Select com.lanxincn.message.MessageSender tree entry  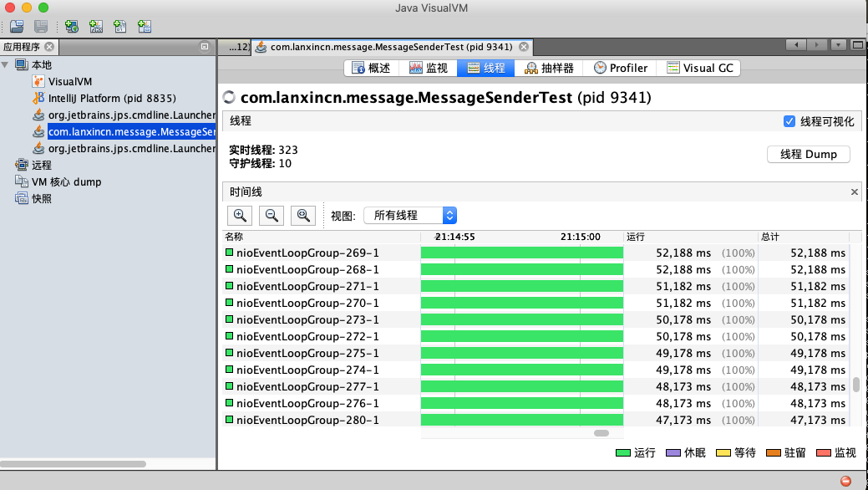tap(132, 131)
